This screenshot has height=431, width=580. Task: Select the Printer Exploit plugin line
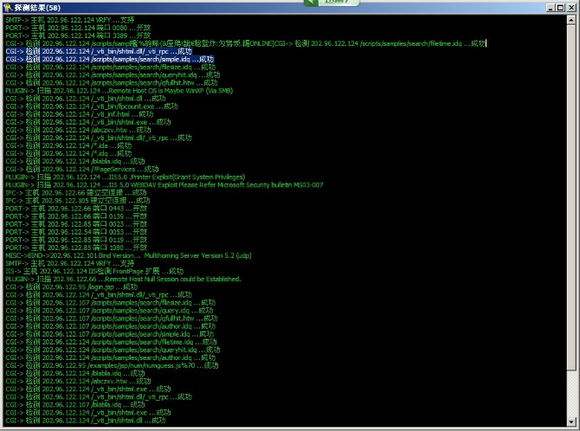coord(125,177)
